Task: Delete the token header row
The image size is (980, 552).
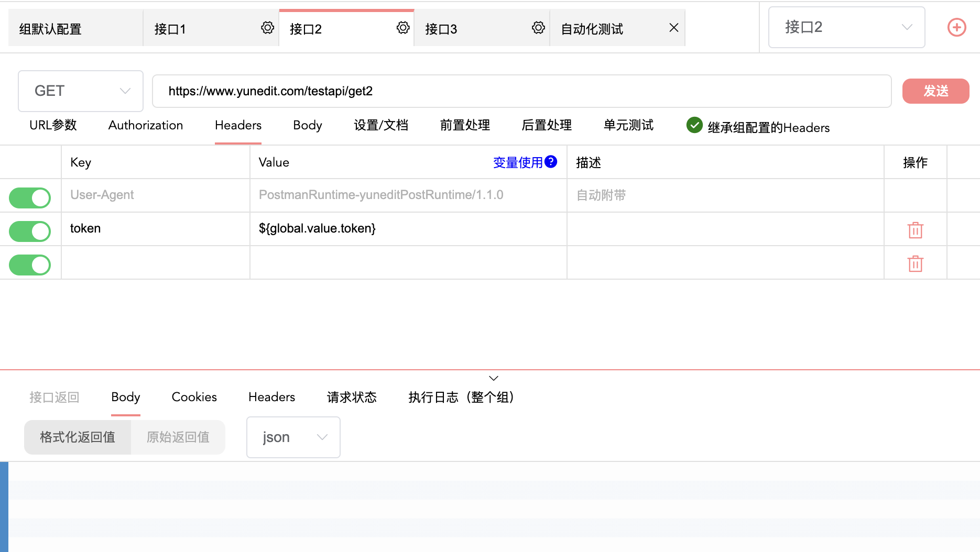Action: 915,229
